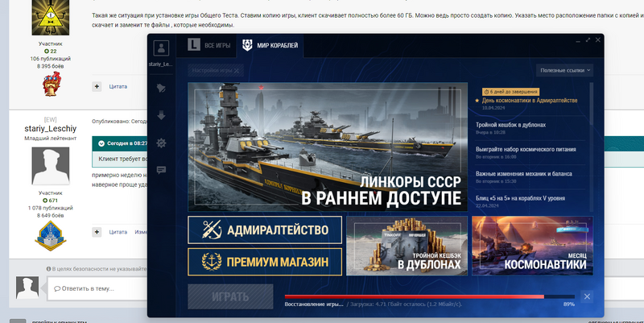Open settings gear icon in launcher sidebar

(x=161, y=143)
